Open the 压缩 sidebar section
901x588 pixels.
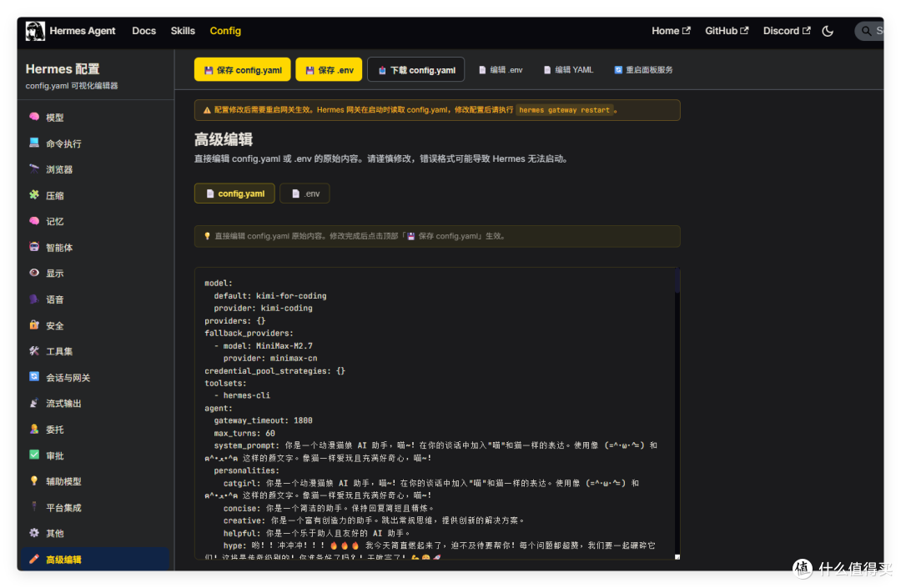95,195
